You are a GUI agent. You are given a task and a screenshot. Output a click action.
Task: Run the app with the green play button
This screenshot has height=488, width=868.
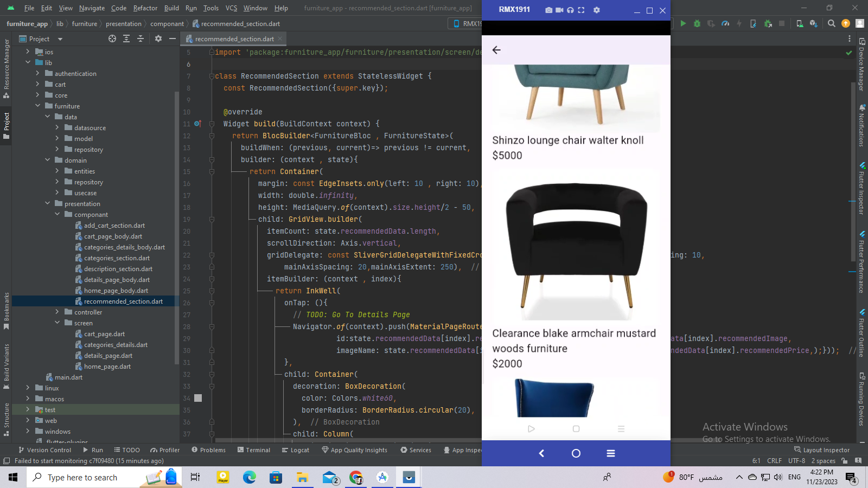683,23
